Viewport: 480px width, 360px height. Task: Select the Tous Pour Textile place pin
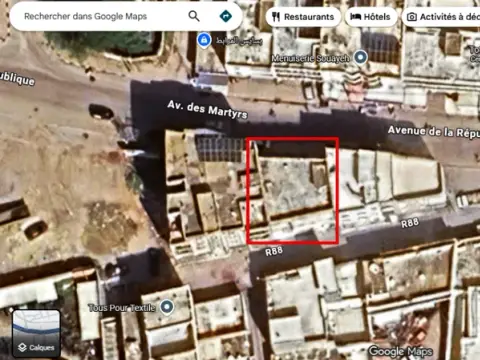(x=167, y=307)
